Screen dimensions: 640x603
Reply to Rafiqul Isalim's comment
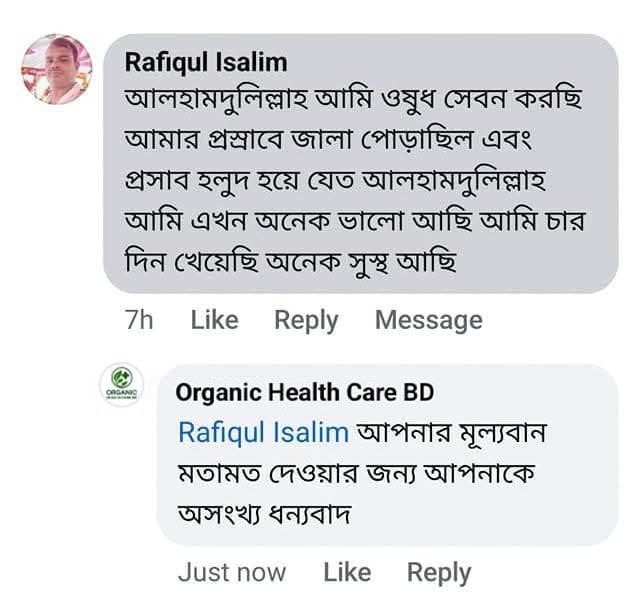[x=306, y=320]
